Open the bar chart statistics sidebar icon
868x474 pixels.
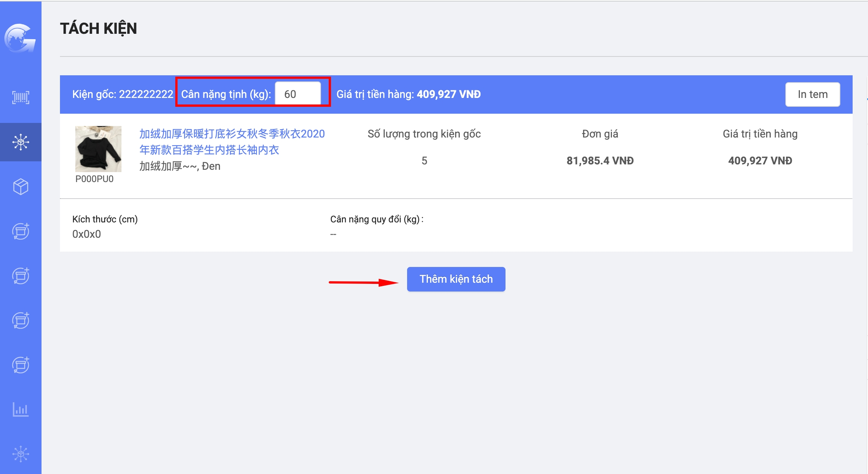[21, 409]
